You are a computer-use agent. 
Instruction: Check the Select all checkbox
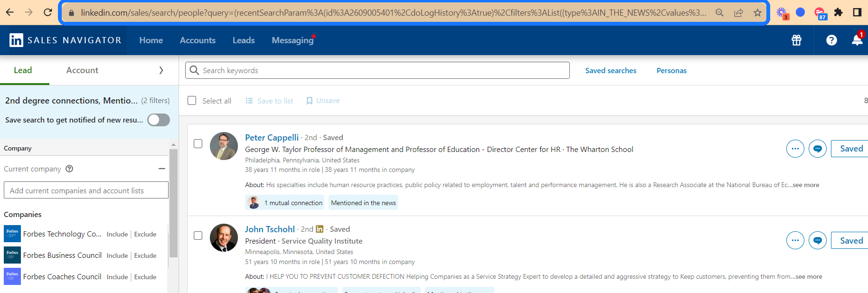pos(192,101)
